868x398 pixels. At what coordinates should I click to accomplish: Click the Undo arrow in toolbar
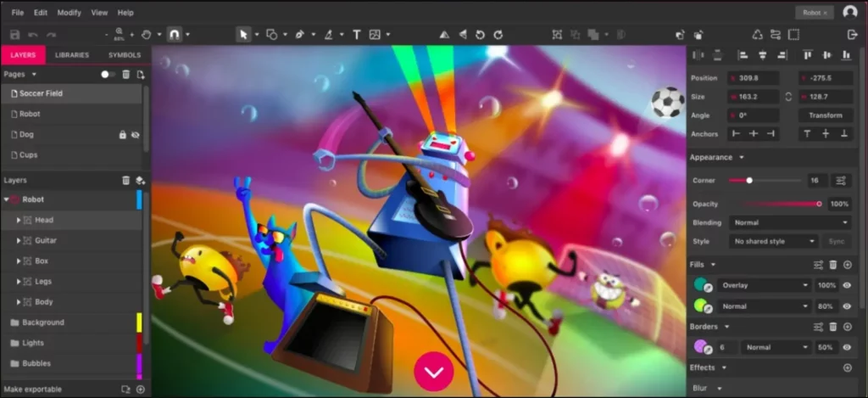[33, 34]
